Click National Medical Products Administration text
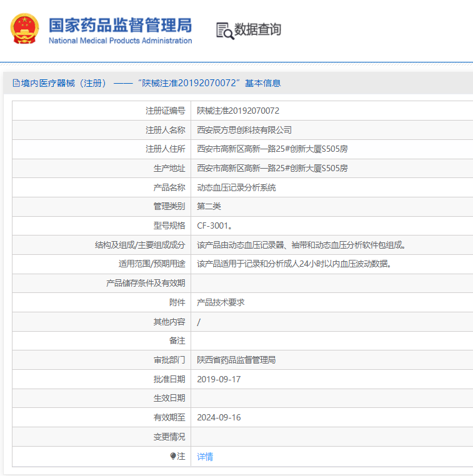 (x=120, y=41)
